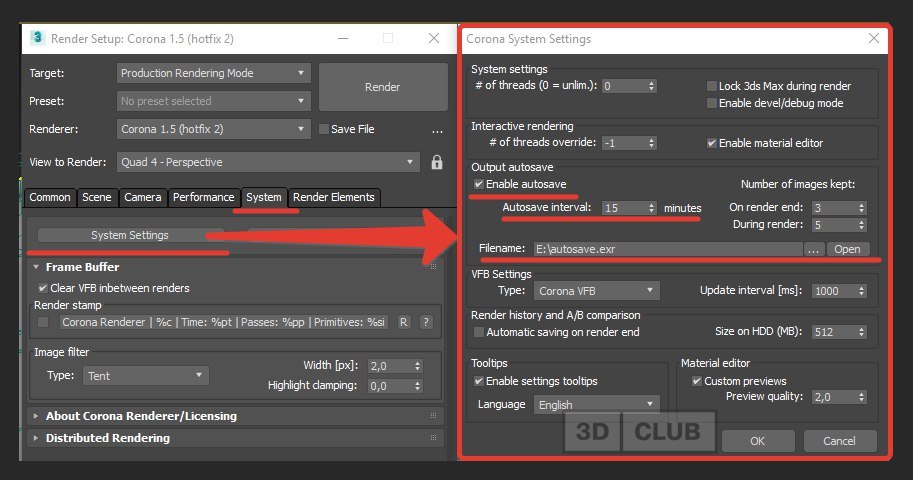Viewport: 913px width, 480px height.
Task: Click the Render stamp text field
Action: (224, 322)
